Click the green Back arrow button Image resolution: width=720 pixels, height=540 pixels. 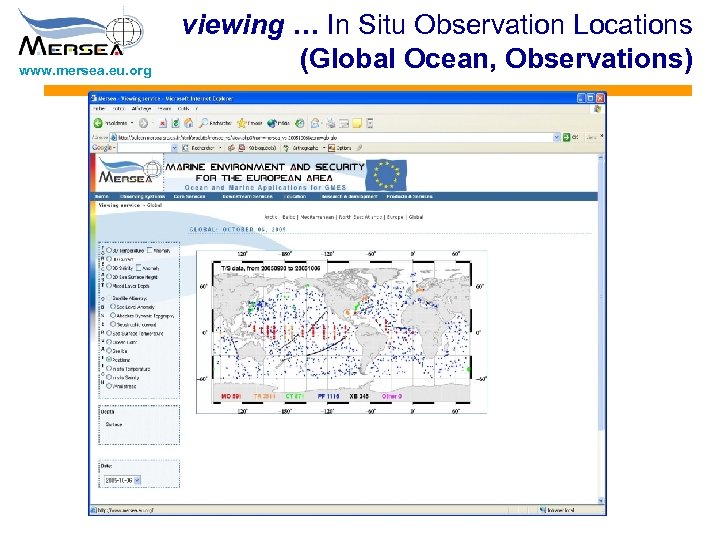[98, 123]
